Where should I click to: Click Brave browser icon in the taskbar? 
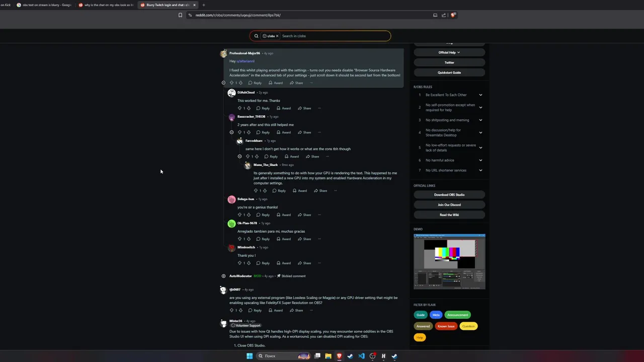click(x=339, y=356)
